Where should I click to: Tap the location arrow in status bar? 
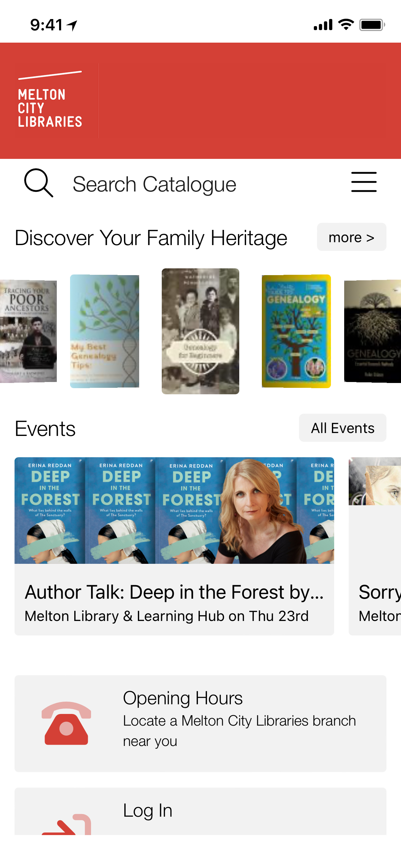72,25
